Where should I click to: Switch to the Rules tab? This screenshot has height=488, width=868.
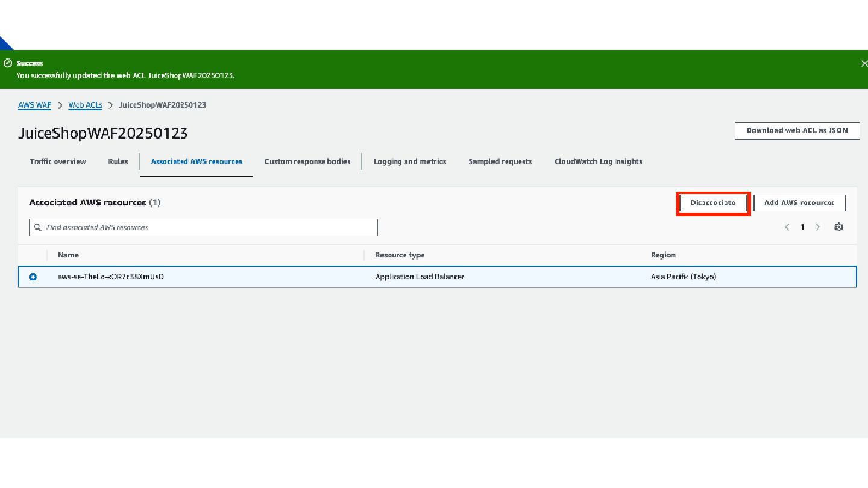pyautogui.click(x=118, y=161)
